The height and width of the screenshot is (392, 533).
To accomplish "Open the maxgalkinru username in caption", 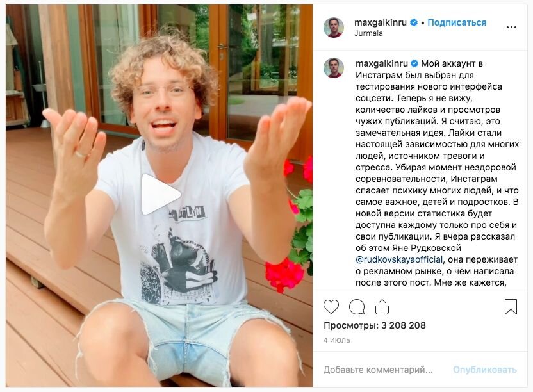I will (x=381, y=63).
